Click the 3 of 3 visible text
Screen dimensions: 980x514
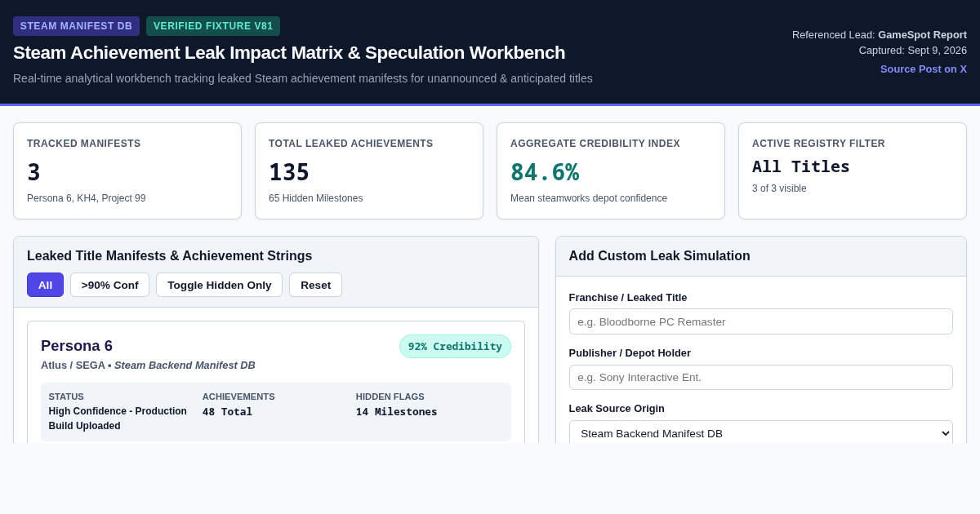(779, 188)
